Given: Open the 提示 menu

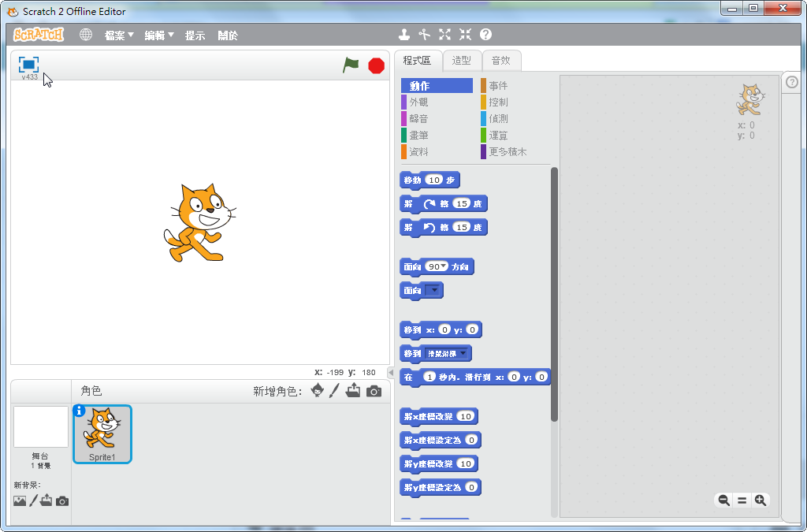Looking at the screenshot, I should coord(195,35).
